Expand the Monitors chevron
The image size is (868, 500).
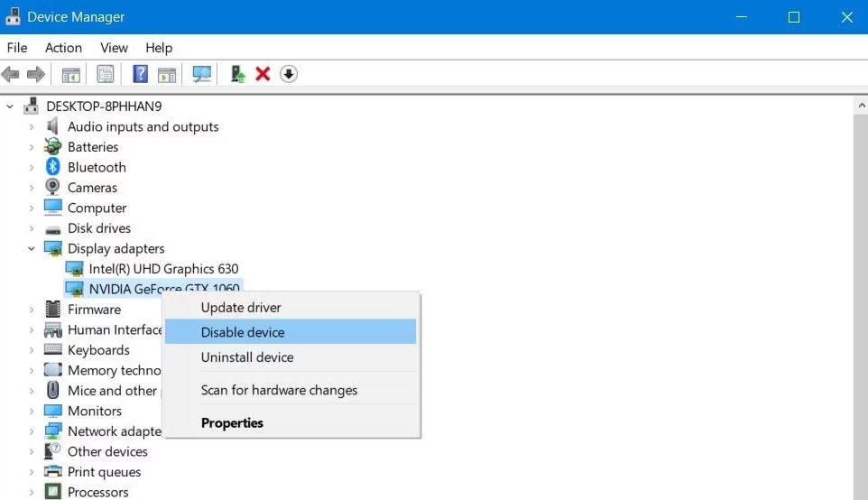(x=32, y=411)
